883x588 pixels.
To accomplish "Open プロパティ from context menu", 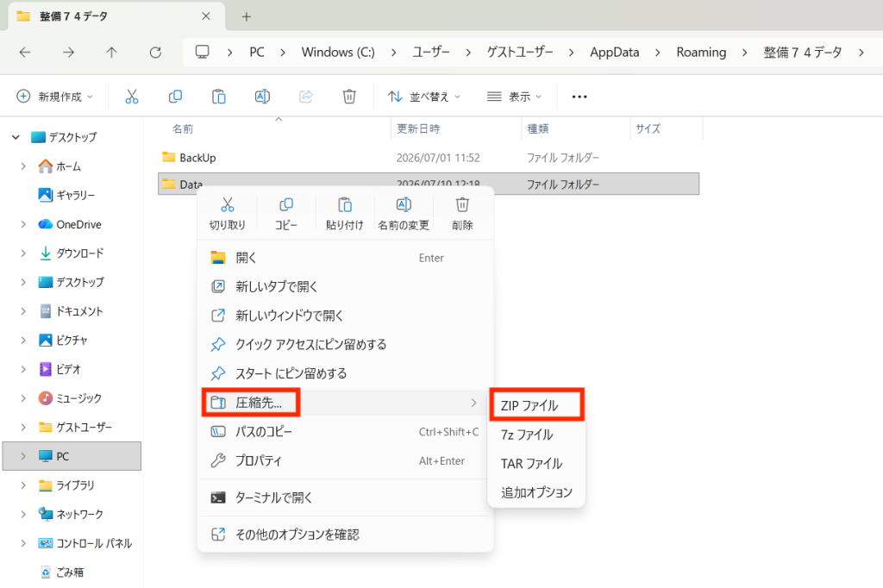I will (x=345, y=460).
